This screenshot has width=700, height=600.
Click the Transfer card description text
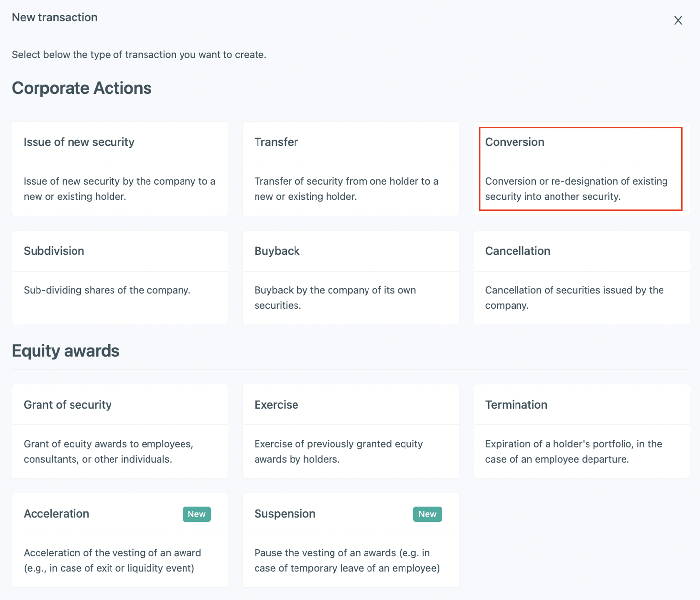[346, 188]
